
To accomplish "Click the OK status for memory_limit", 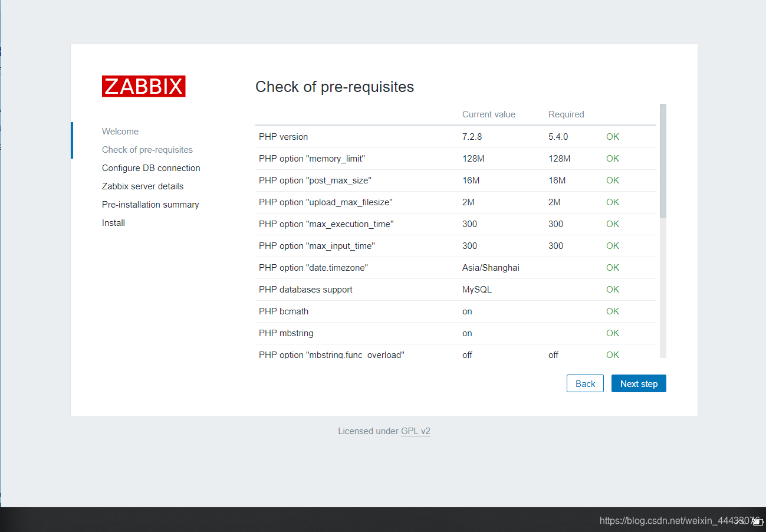I will [x=613, y=159].
